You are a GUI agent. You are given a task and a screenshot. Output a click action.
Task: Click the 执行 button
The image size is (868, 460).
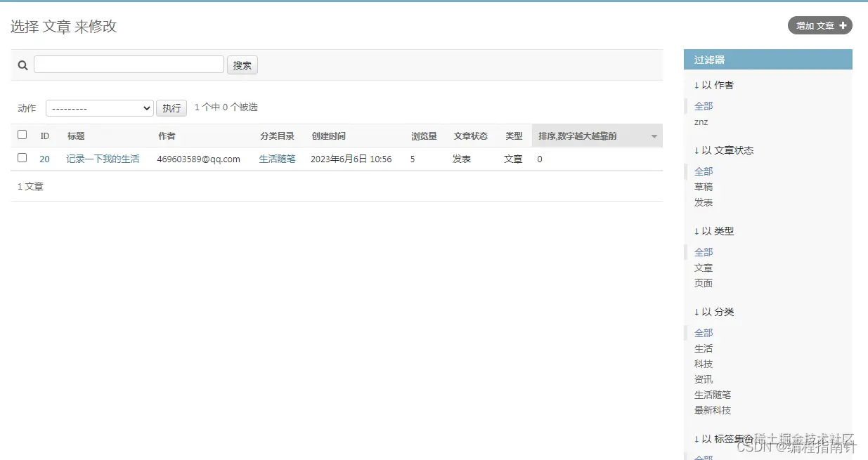tap(171, 108)
